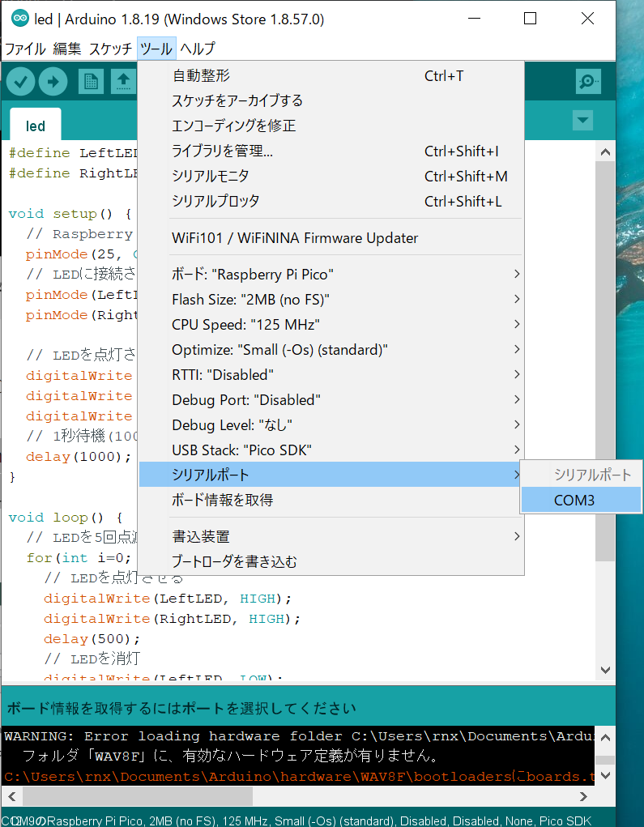The height and width of the screenshot is (827, 644).
Task: Click the Open sketch toolbar icon
Action: pos(123,82)
